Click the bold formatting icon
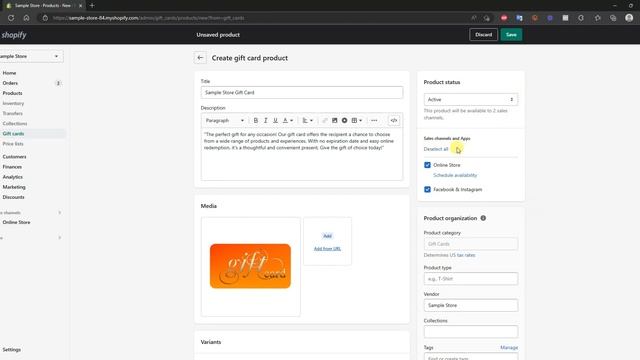640x360 pixels. pyautogui.click(x=256, y=120)
